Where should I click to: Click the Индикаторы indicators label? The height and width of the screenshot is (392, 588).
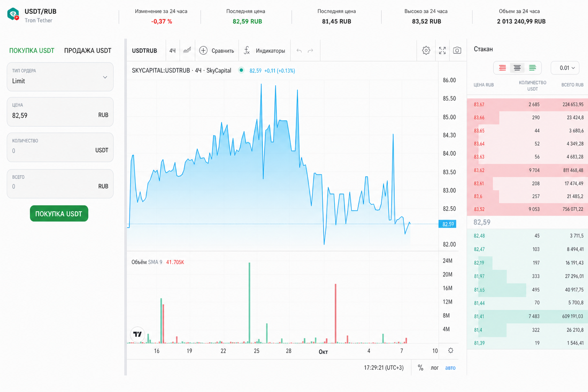click(x=270, y=51)
